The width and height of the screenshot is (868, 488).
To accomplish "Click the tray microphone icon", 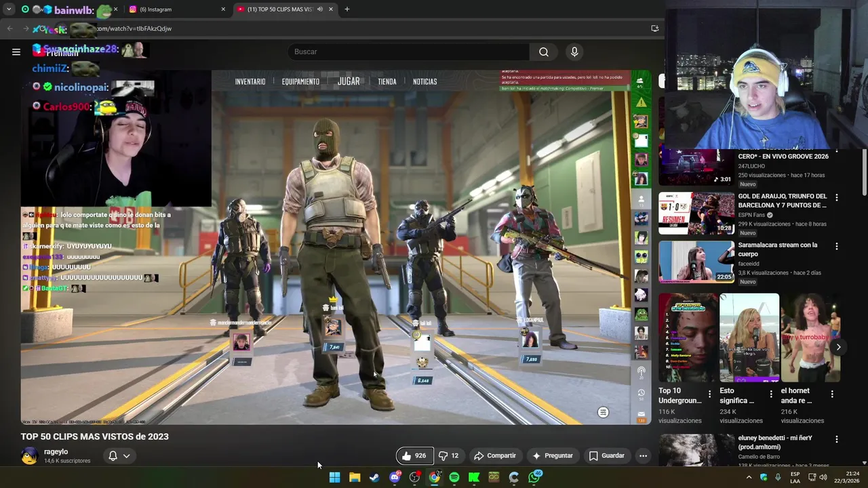I will pos(778,477).
